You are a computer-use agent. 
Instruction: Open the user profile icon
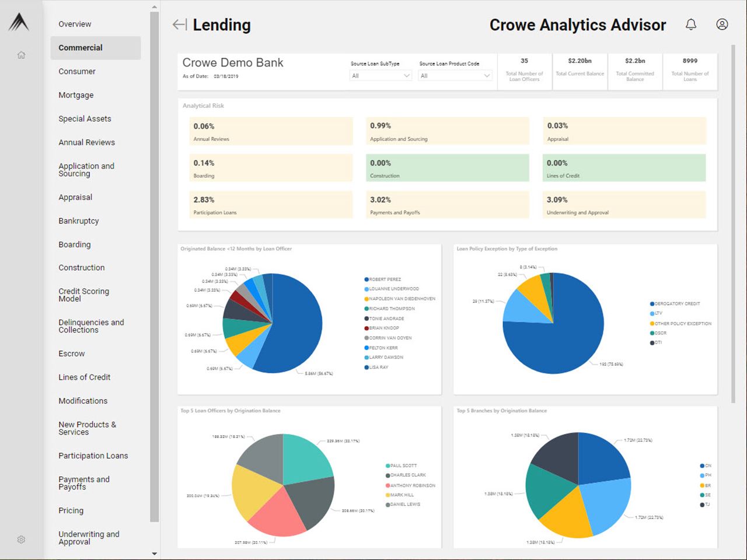tap(722, 24)
